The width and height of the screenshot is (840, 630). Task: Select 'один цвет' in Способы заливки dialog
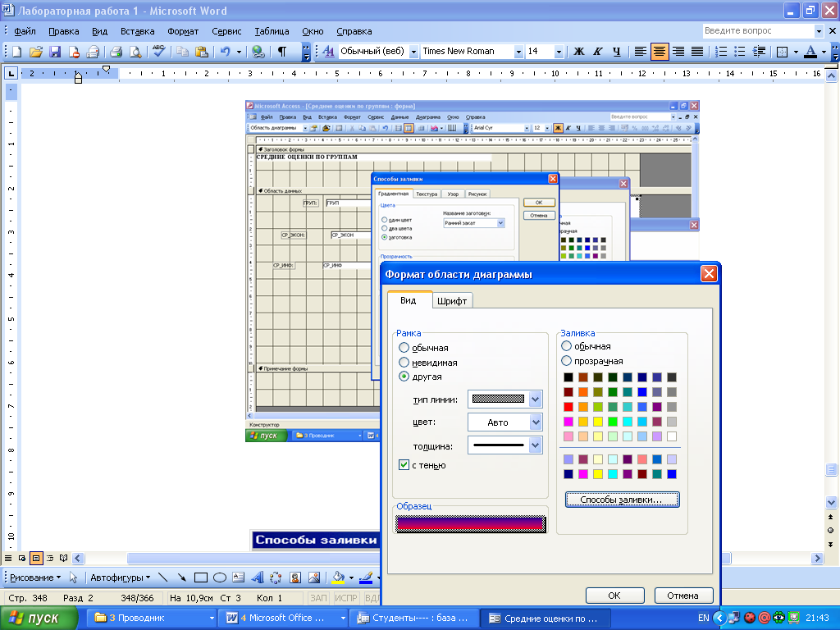click(384, 220)
